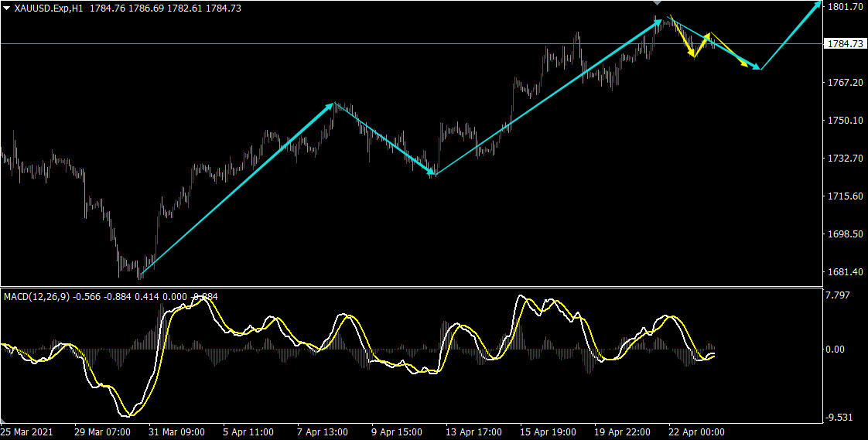The width and height of the screenshot is (868, 440).
Task: Click the triangle beside XAUUSD.Exp,H1 title
Action: 6,8
